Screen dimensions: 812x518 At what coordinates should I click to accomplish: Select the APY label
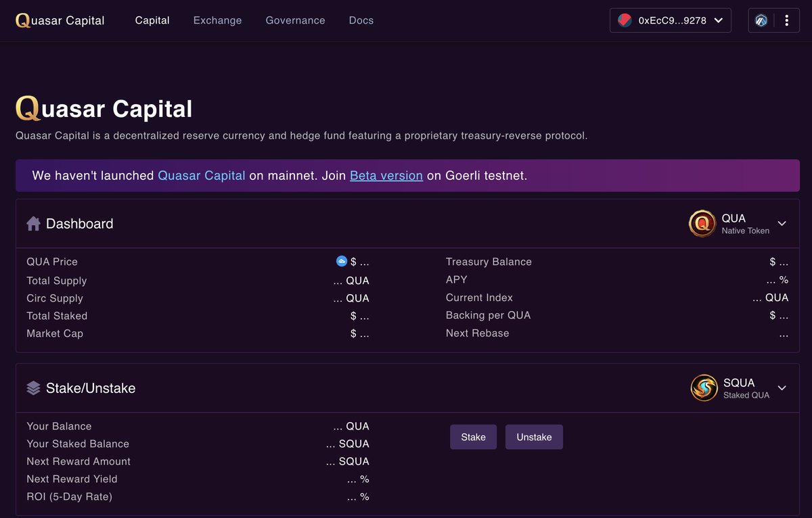pos(457,279)
